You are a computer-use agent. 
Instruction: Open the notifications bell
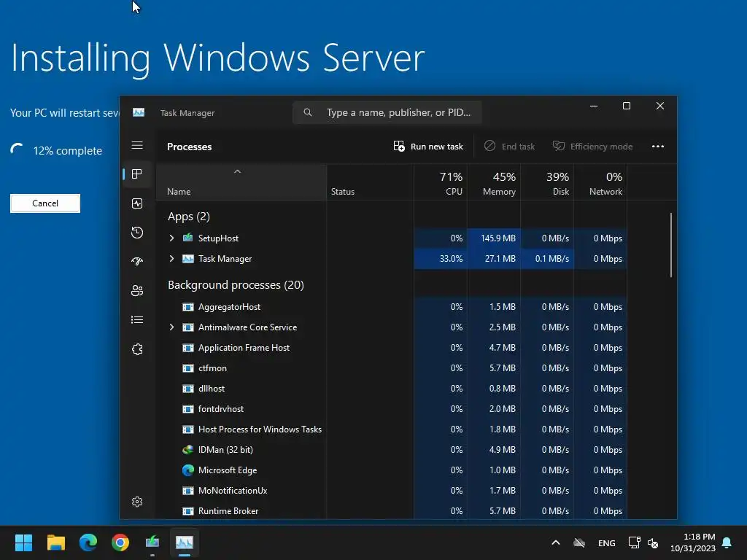(x=727, y=542)
